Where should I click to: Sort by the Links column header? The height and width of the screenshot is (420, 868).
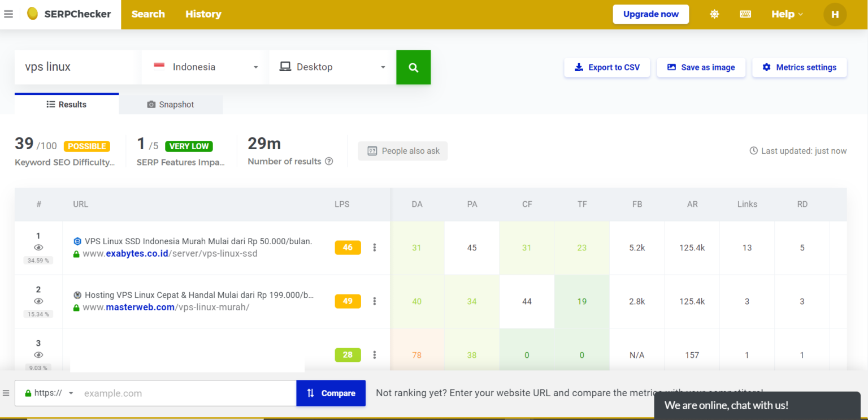point(747,204)
